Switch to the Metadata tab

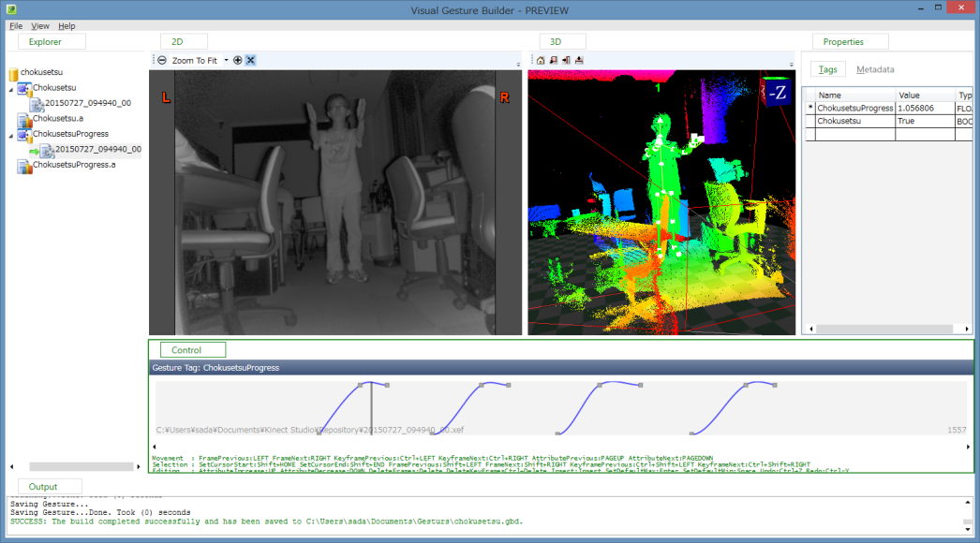tap(875, 69)
